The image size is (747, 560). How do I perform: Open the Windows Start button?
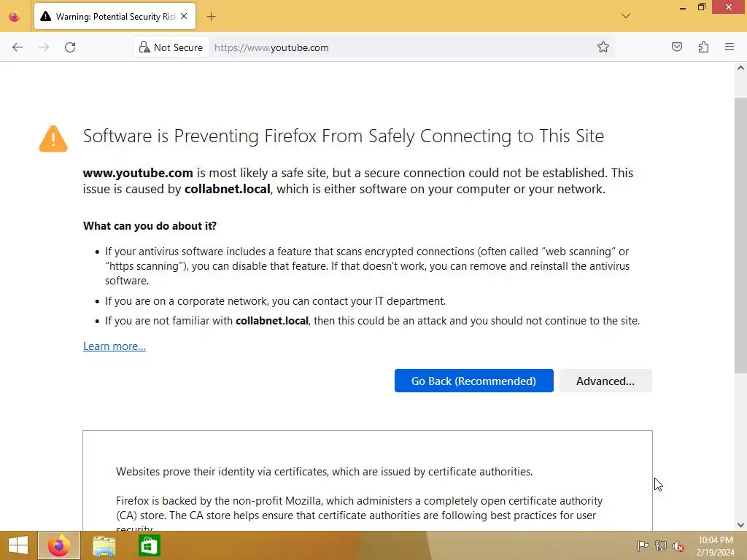coord(18,545)
